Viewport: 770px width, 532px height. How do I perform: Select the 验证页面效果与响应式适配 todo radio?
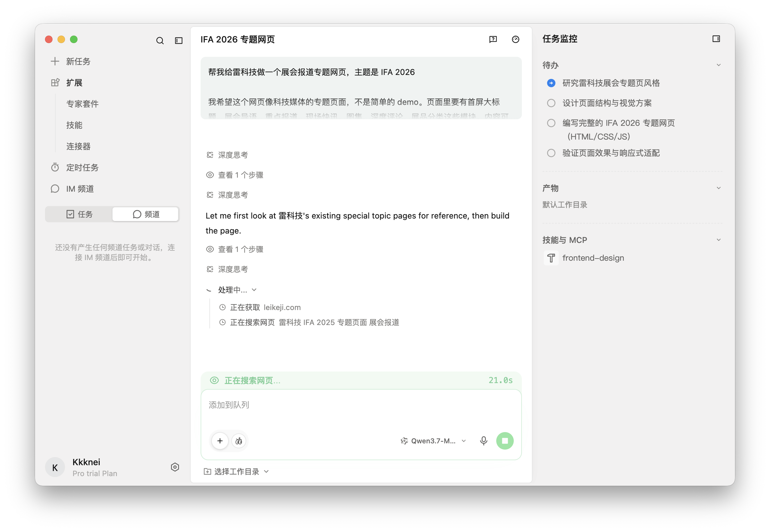tap(551, 153)
